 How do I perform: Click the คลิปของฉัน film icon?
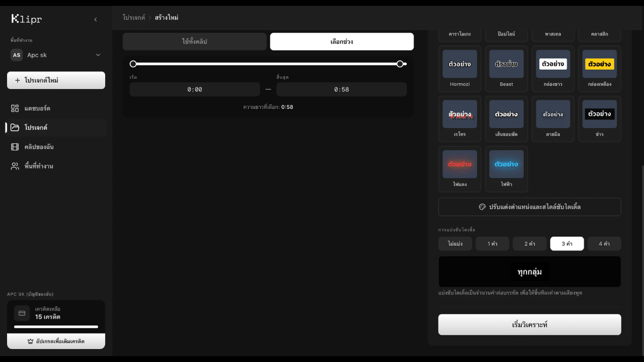tap(15, 147)
